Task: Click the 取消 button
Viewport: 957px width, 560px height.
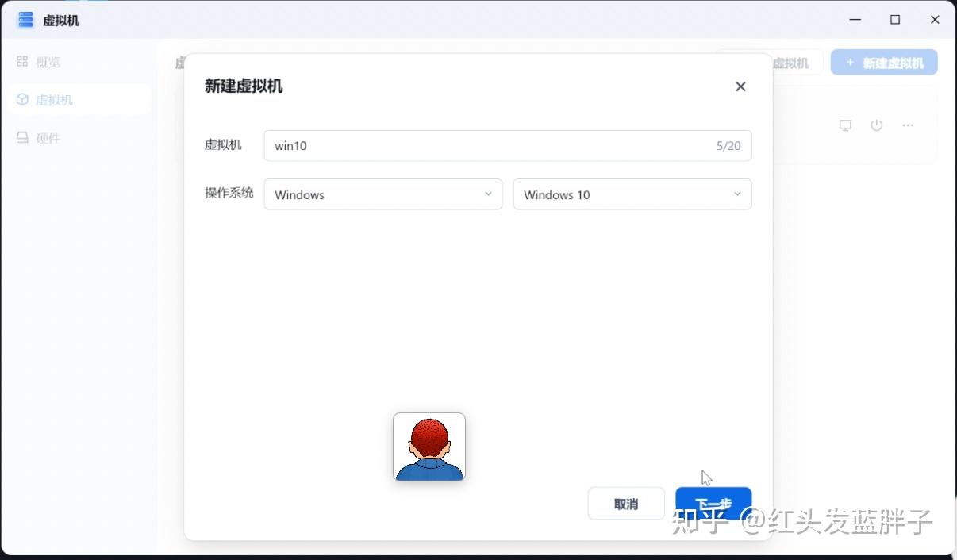Action: click(x=626, y=504)
